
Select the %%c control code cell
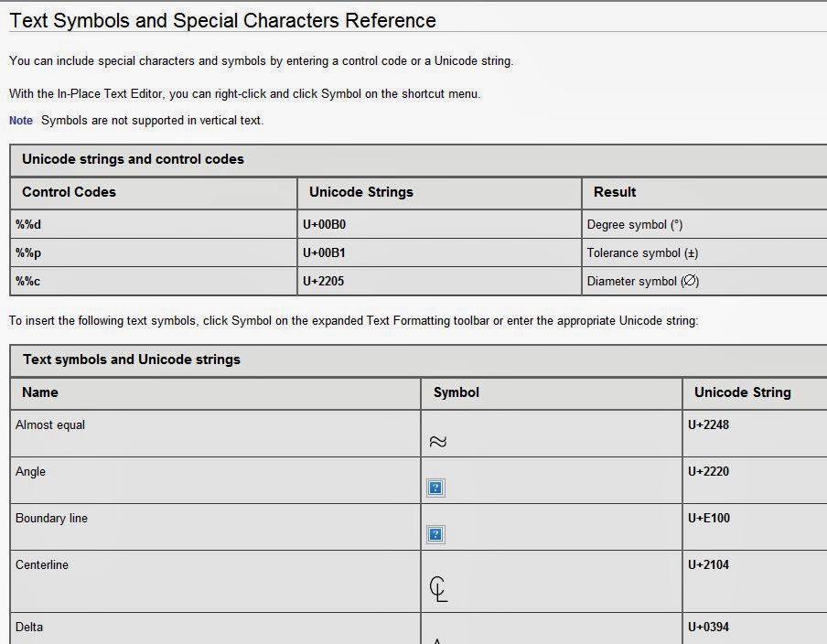(27, 281)
